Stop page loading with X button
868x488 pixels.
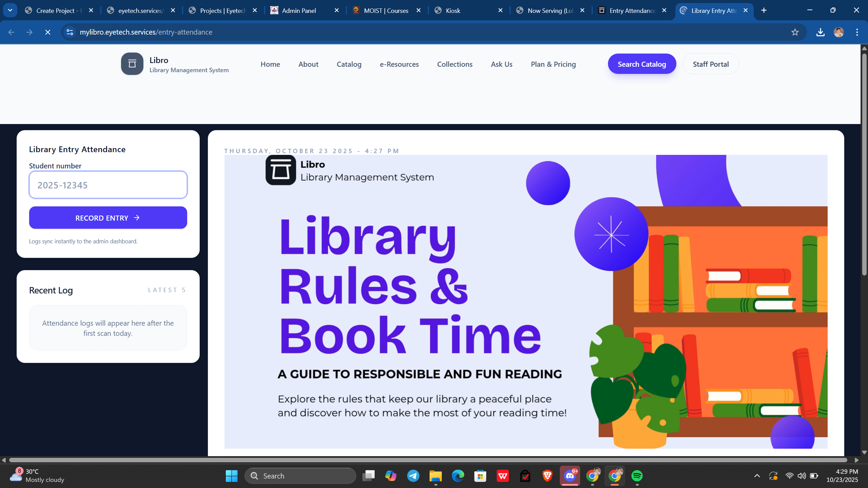tap(48, 32)
